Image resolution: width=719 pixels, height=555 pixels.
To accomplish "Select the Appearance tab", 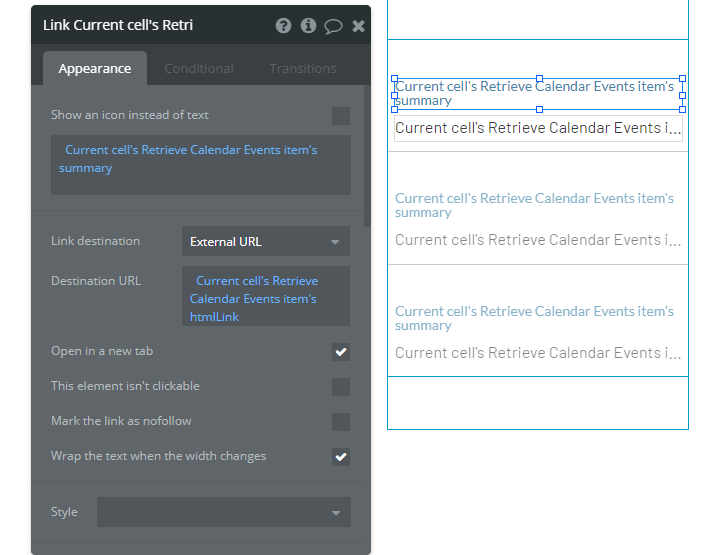I will [95, 69].
